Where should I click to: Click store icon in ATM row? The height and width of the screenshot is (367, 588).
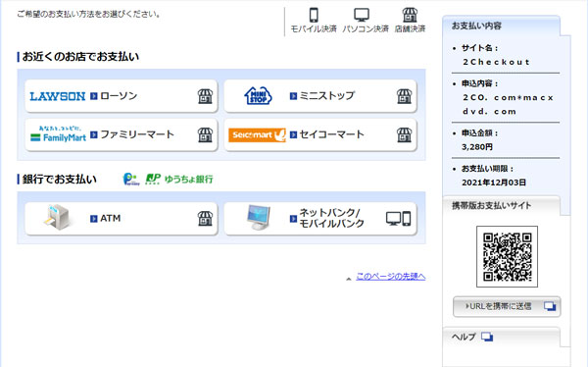205,219
